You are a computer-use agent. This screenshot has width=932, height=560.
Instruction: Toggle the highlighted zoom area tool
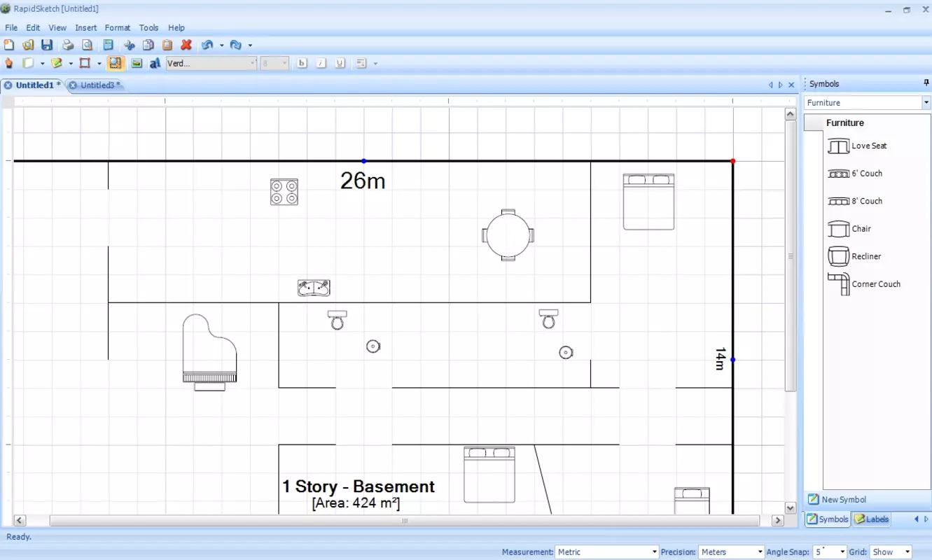[x=116, y=63]
